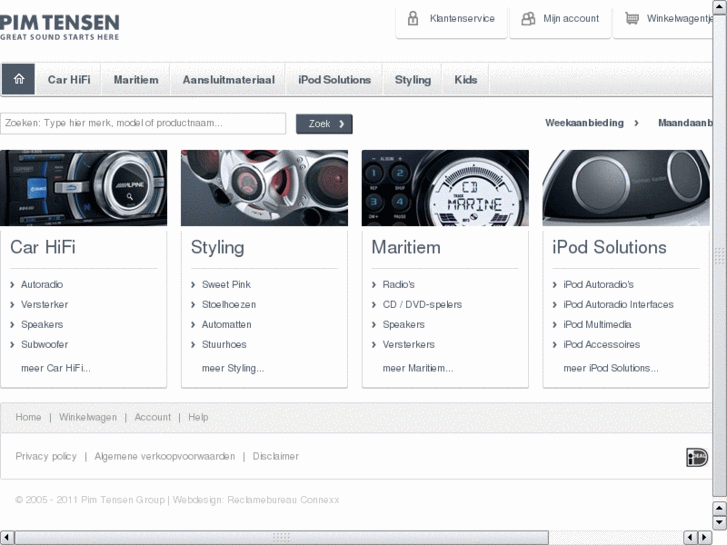Viewport: 727px width, 545px height.
Task: Open Stuurhoes under Styling
Action: (x=224, y=344)
